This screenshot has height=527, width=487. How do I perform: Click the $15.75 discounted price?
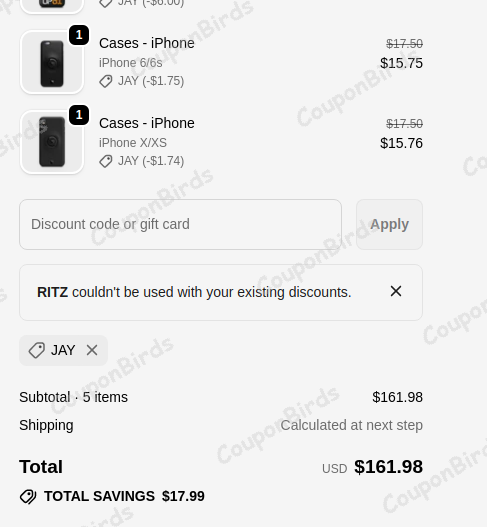pos(401,63)
